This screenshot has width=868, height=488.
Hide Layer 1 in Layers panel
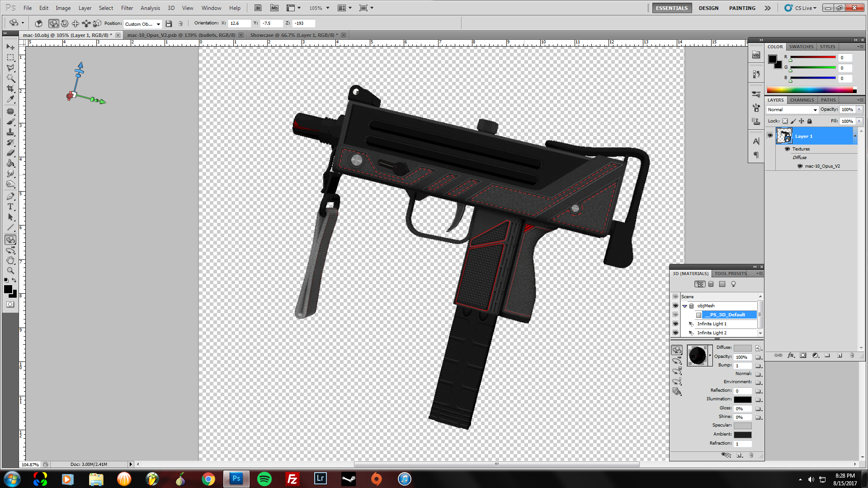coord(770,136)
